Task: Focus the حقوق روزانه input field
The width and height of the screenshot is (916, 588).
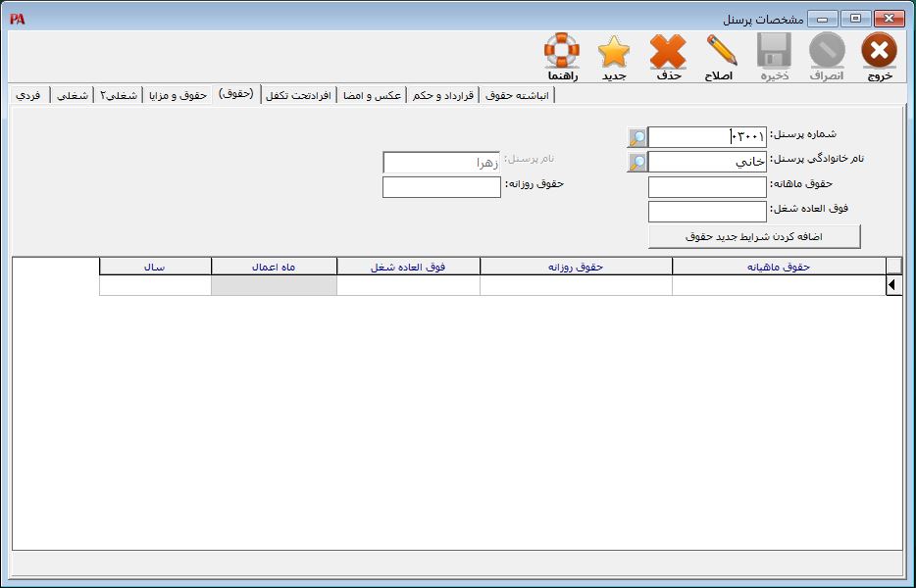Action: [x=441, y=187]
